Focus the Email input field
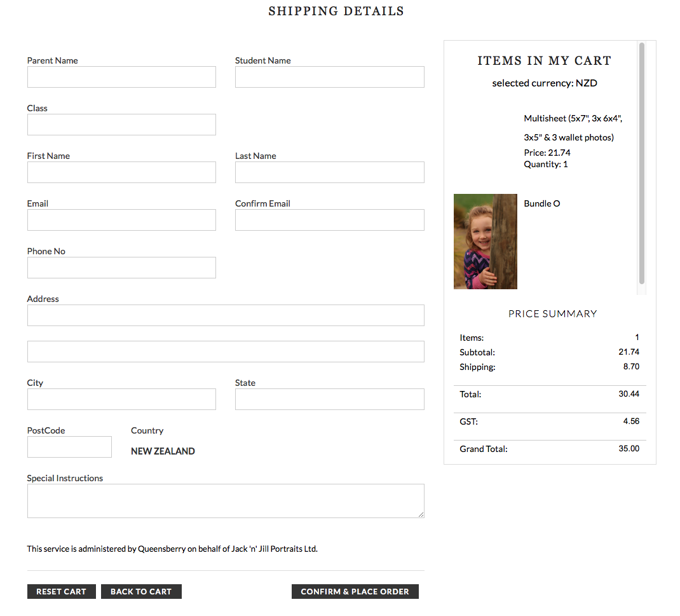The image size is (680, 616). coord(121,220)
